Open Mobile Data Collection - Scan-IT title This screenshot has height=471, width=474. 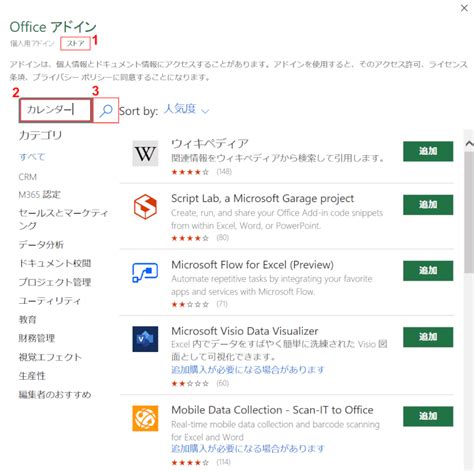coord(272,410)
